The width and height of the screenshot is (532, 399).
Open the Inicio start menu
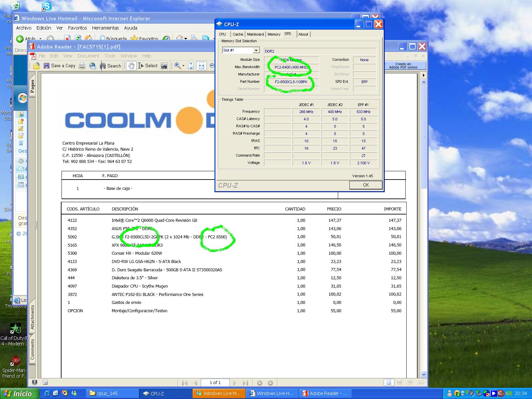click(x=19, y=394)
